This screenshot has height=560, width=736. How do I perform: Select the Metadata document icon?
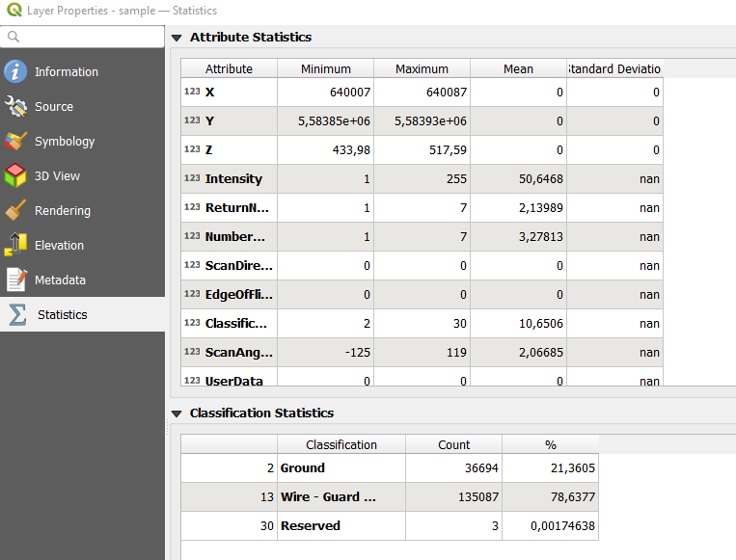pos(15,280)
